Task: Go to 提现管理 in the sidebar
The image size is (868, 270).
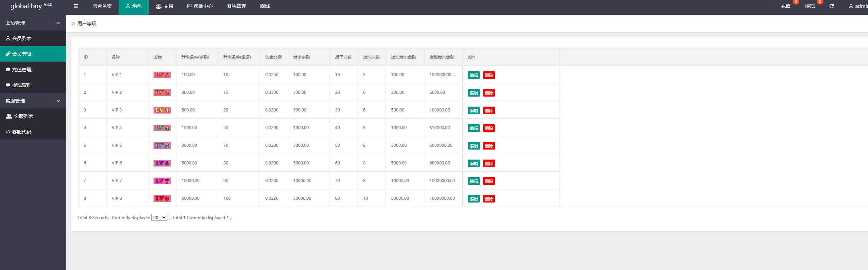Action: click(22, 85)
